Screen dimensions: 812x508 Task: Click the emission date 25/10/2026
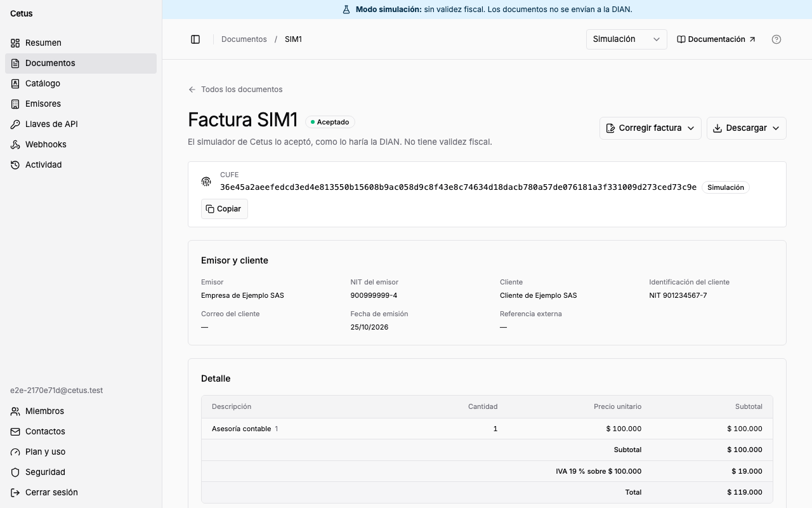tap(369, 327)
